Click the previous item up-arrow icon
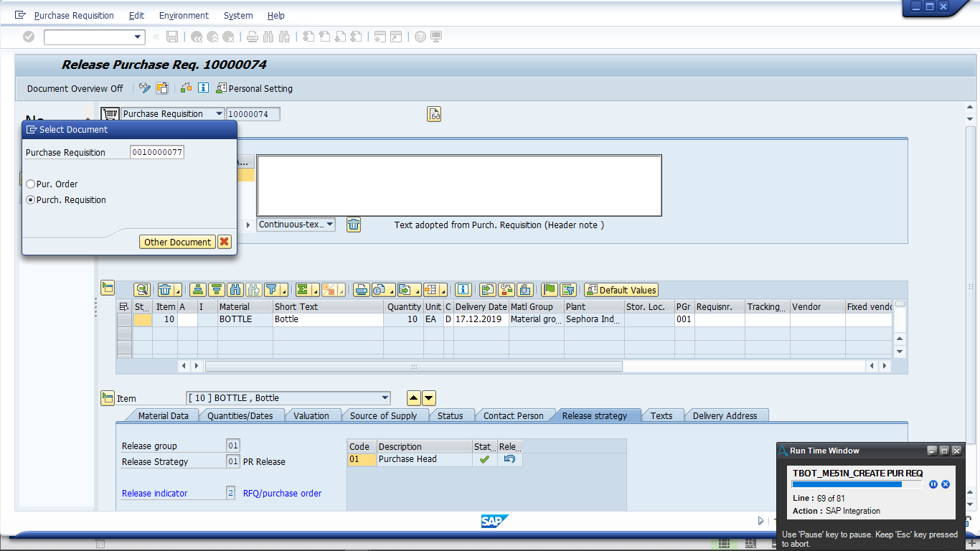Image resolution: width=980 pixels, height=551 pixels. (414, 398)
